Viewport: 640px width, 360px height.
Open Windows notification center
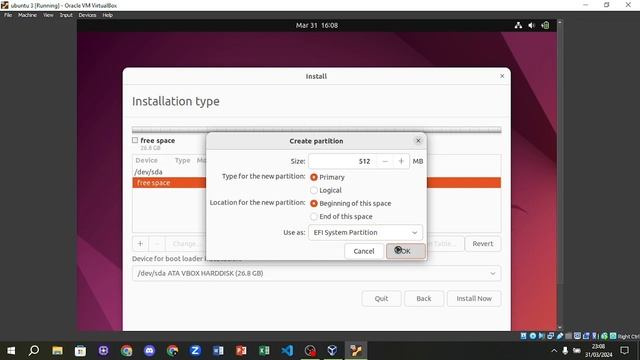tap(624, 351)
